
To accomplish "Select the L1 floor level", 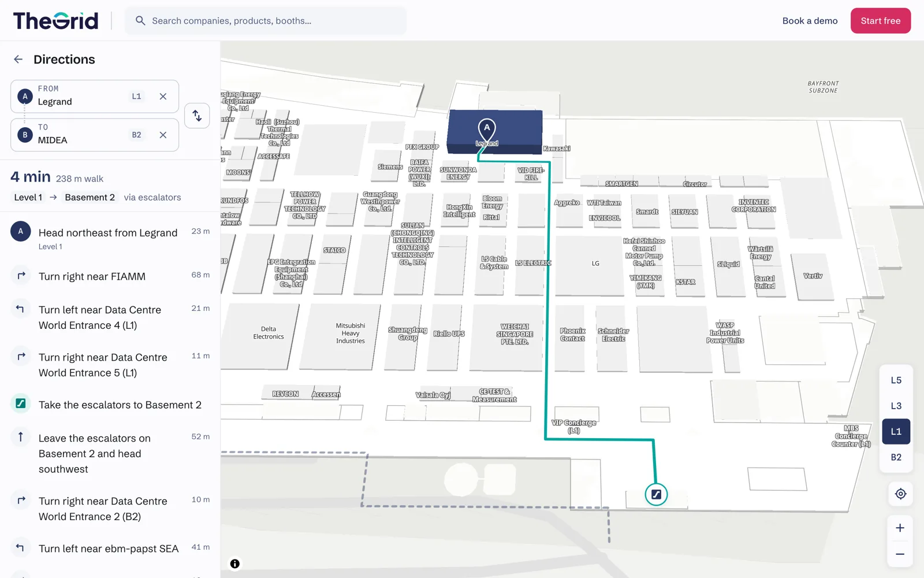I will 896,432.
